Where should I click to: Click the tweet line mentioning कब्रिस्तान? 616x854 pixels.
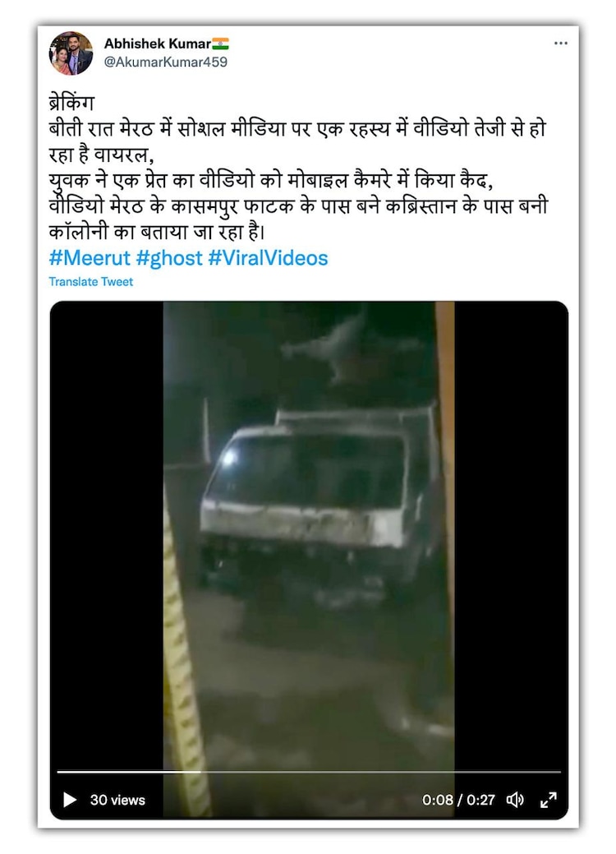tap(298, 207)
